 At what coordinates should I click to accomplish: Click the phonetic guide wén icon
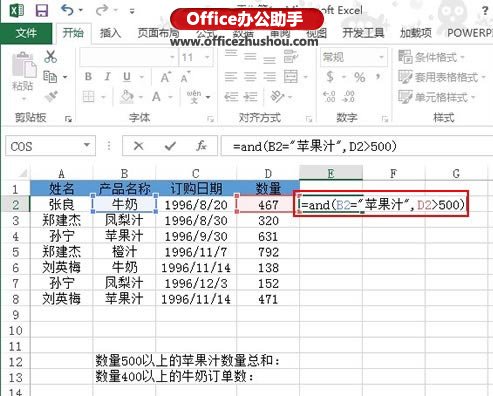194,97
